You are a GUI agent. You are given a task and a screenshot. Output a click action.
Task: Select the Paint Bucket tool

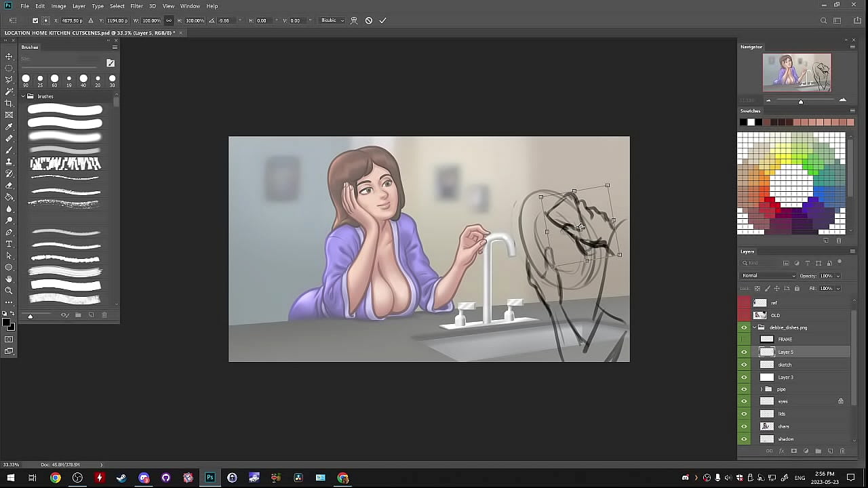(x=9, y=197)
